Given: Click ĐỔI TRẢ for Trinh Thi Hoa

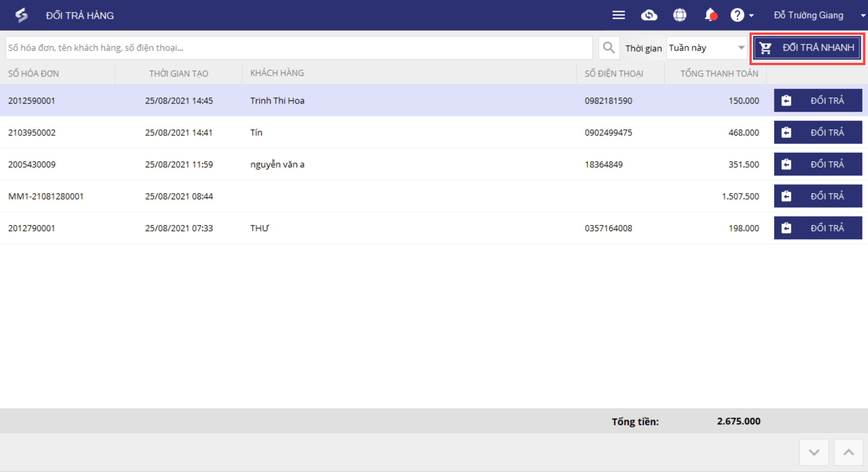Looking at the screenshot, I should [818, 100].
